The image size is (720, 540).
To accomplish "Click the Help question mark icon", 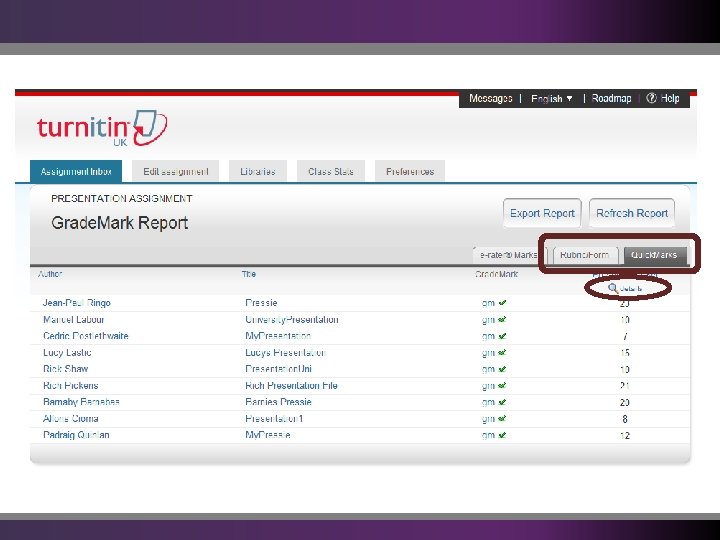I will click(x=651, y=98).
